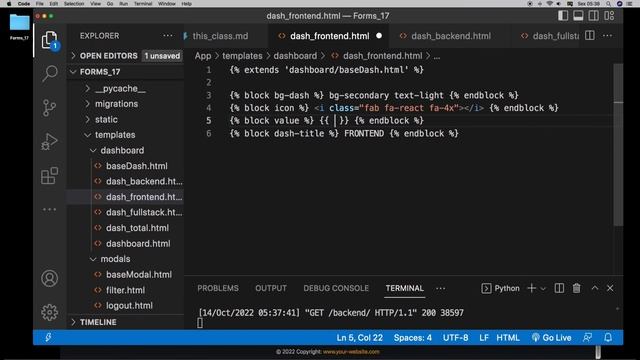Open the Search view in activity bar
This screenshot has width=640, height=360.
click(x=49, y=74)
